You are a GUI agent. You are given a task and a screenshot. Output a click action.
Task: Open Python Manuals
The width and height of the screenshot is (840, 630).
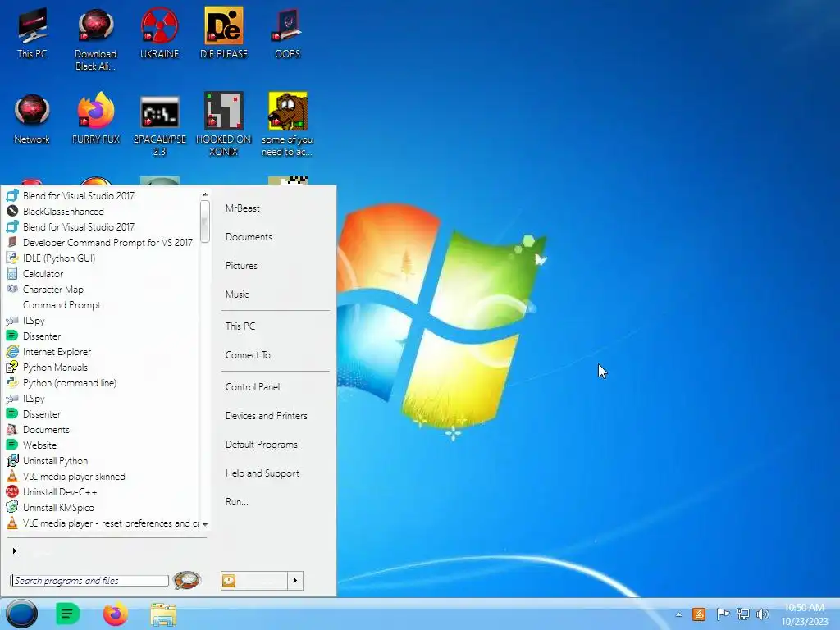pyautogui.click(x=55, y=367)
